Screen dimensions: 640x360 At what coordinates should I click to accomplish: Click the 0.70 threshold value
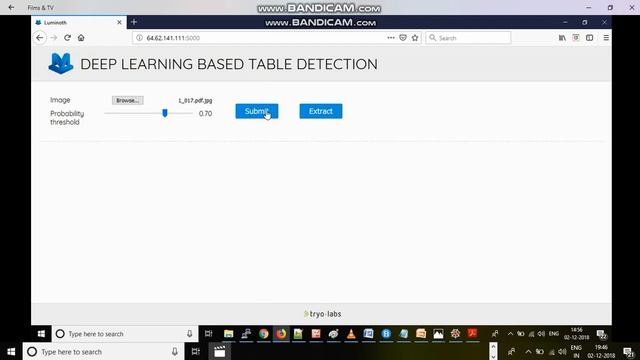(x=205, y=113)
